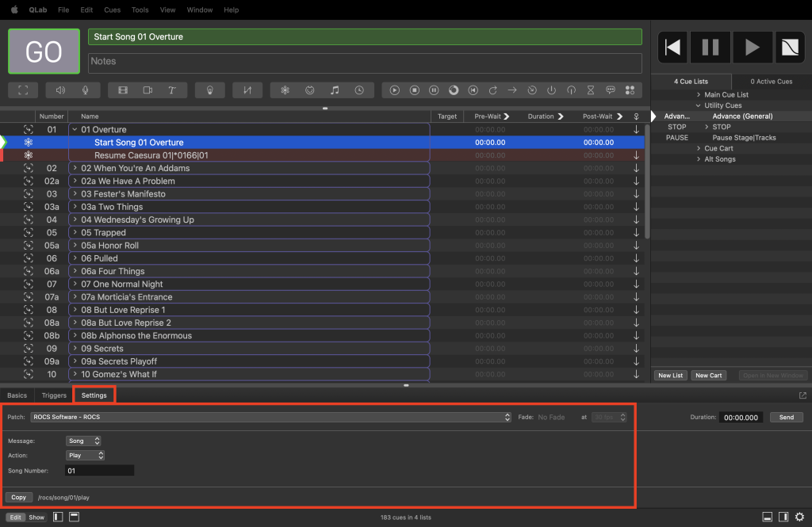
Task: Open the Action dropdown set to Play
Action: pos(86,456)
